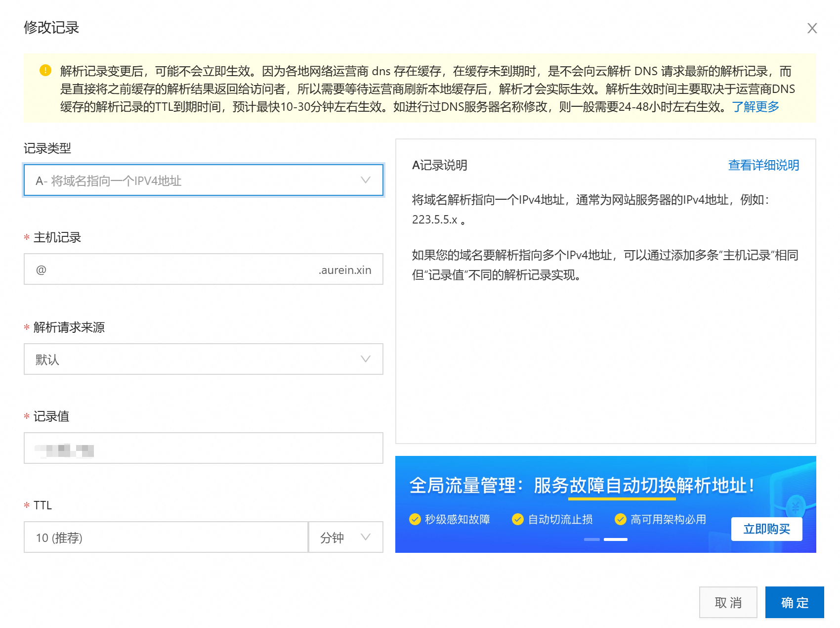
Task: Focus the 记录值 input field
Action: coord(204,448)
